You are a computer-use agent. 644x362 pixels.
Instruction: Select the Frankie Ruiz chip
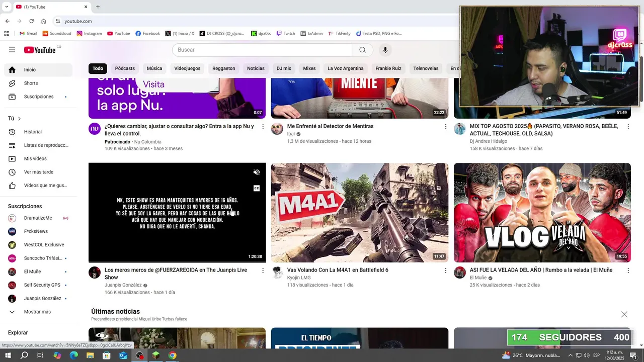(388, 68)
